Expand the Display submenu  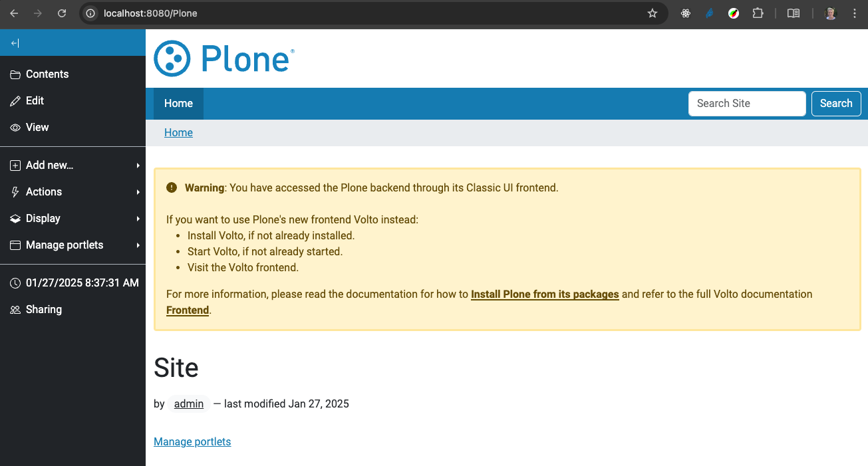[x=72, y=219]
